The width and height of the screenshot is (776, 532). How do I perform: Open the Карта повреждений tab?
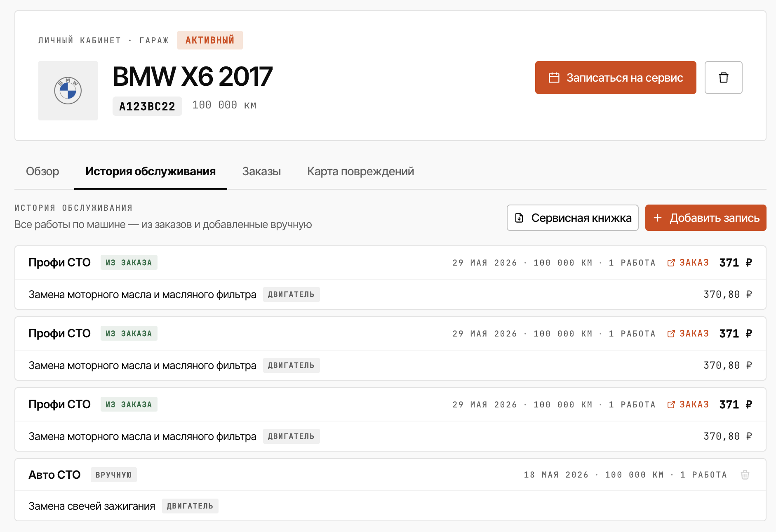(x=360, y=171)
